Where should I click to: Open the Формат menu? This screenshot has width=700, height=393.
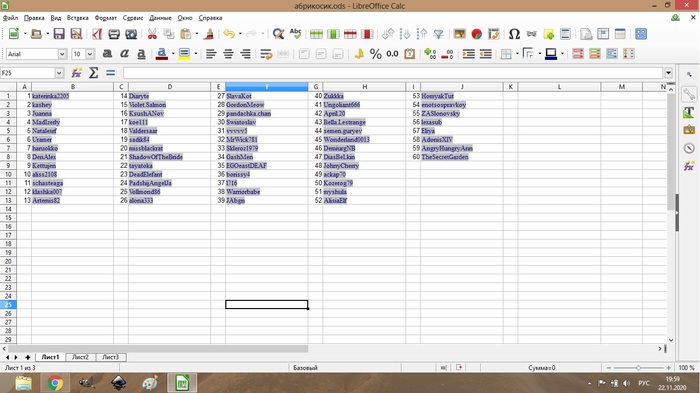(x=105, y=18)
